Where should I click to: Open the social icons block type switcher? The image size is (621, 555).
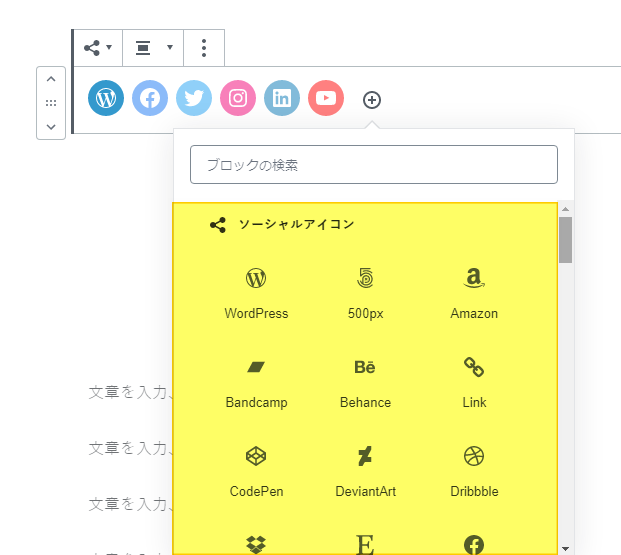coord(98,48)
